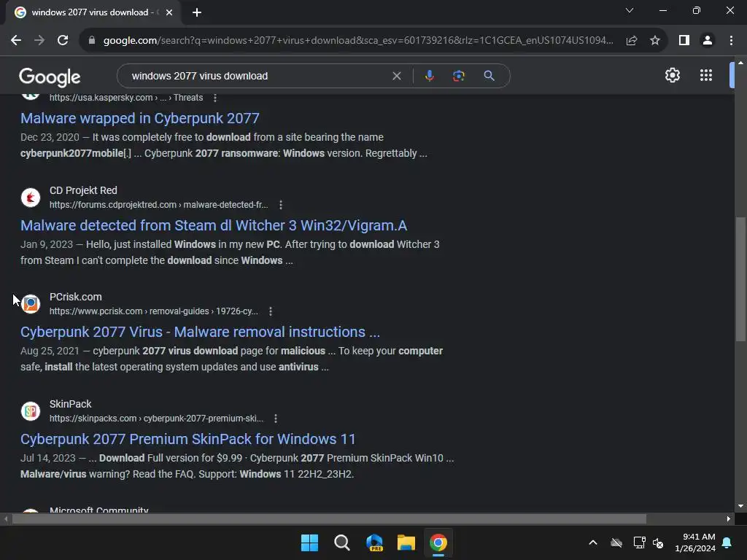Open more options for the Kaspersky result
Screen dimensions: 747x560
pyautogui.click(x=215, y=98)
